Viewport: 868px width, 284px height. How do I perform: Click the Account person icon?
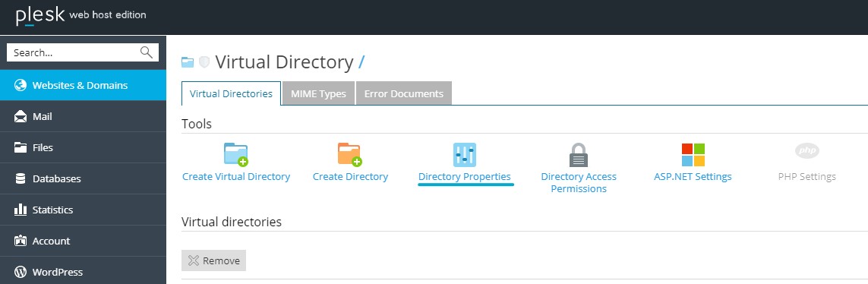click(21, 241)
